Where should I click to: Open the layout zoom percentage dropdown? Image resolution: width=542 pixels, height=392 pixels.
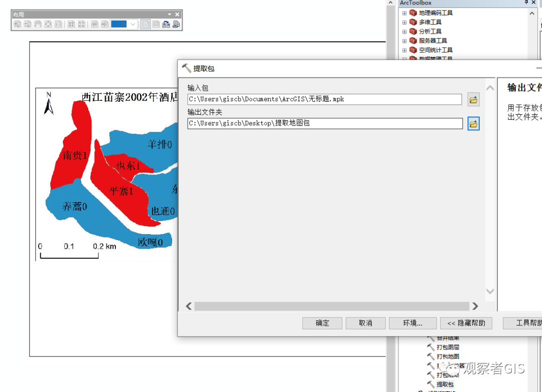coord(132,24)
